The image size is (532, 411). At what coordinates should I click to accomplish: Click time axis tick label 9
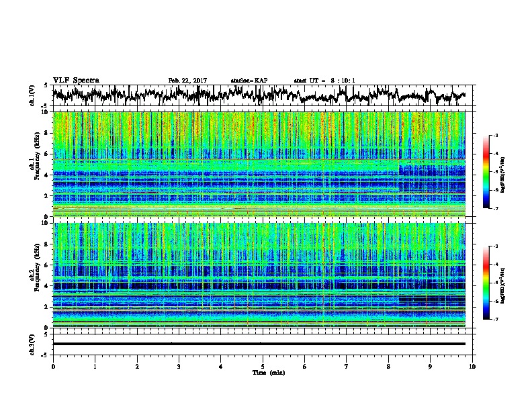(430, 367)
